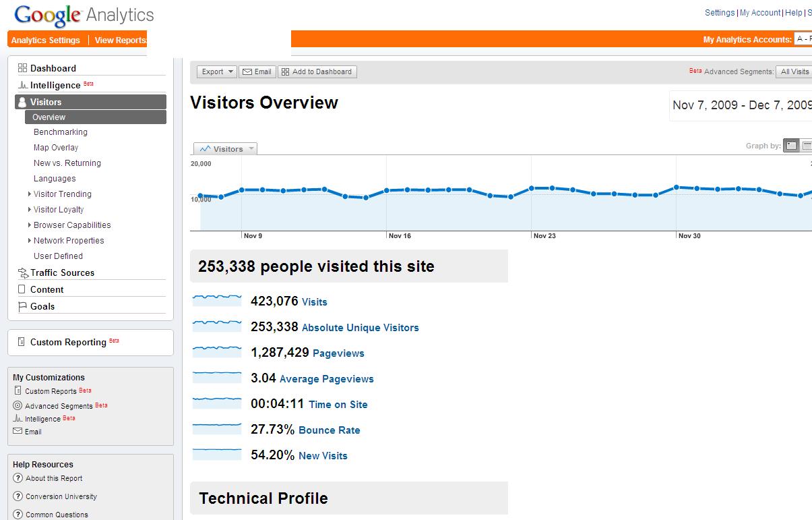Select the first Graph by view icon
This screenshot has height=520, width=812.
click(x=791, y=146)
